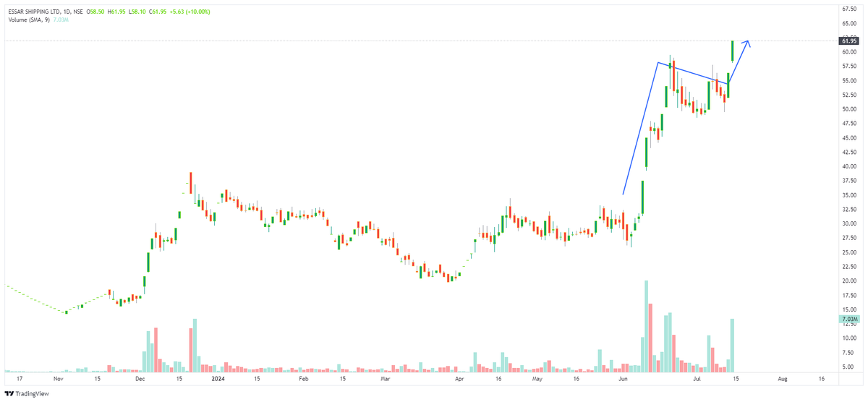Click the 17.50 price axis label

[849, 295]
